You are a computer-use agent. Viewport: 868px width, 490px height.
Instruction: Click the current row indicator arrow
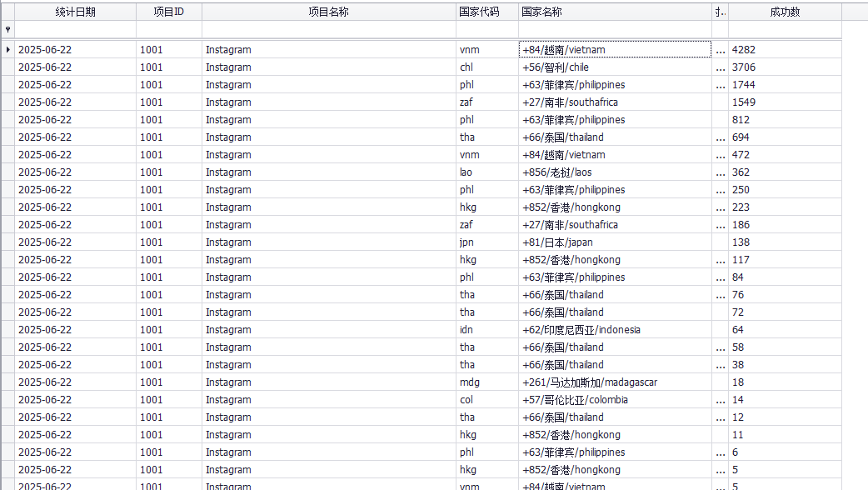point(7,50)
